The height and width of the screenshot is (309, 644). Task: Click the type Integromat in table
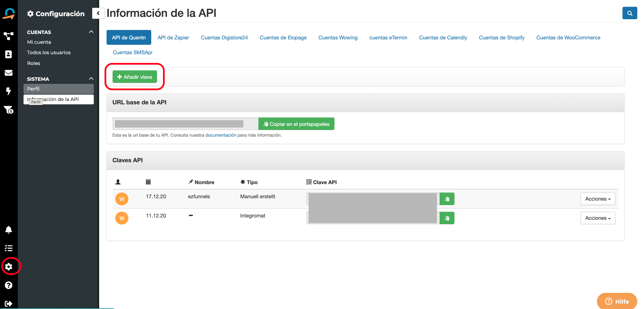(253, 216)
